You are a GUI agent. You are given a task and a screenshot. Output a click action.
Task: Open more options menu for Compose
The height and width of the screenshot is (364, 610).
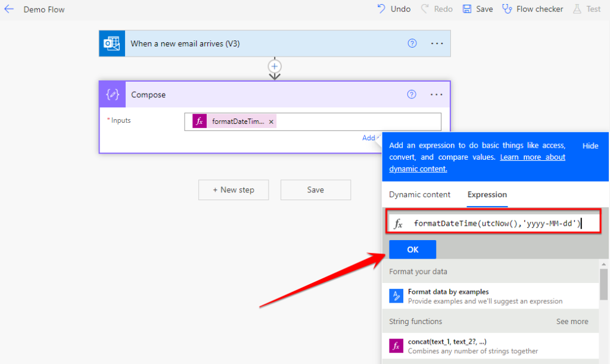point(437,95)
